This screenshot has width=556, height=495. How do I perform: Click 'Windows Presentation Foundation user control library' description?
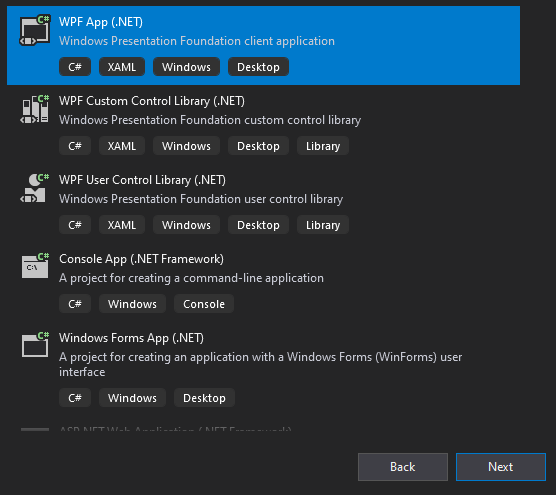(201, 199)
